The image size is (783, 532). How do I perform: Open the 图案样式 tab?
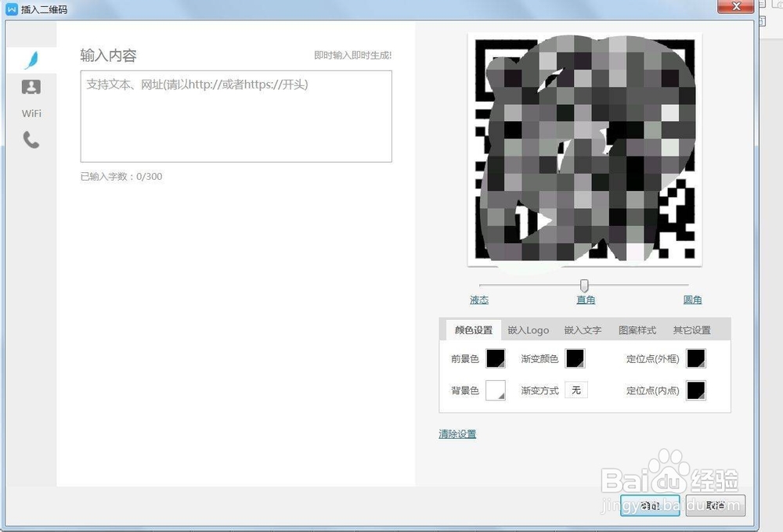click(637, 330)
